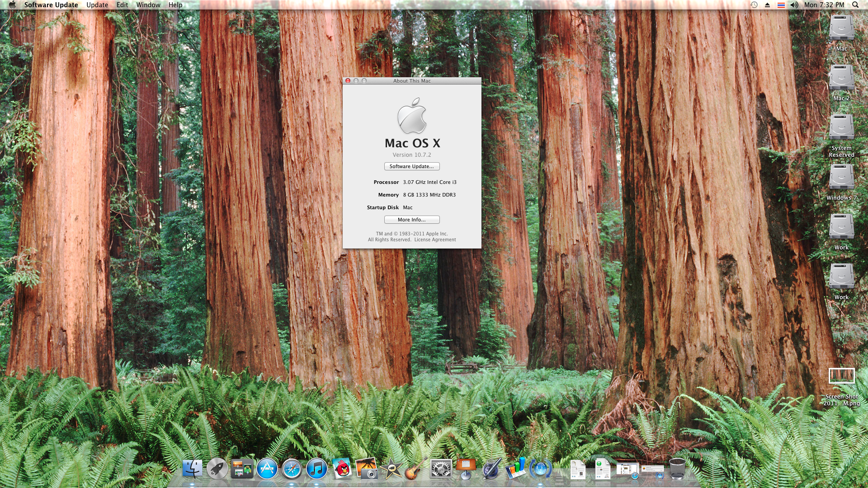Open the License Agreement link

(x=435, y=240)
